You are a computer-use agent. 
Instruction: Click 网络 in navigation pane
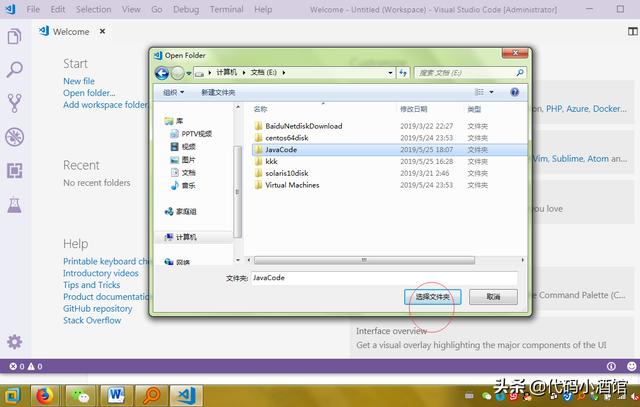(177, 262)
